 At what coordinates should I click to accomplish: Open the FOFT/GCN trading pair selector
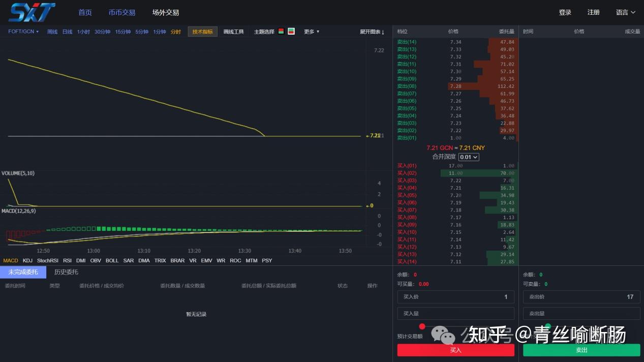click(22, 31)
